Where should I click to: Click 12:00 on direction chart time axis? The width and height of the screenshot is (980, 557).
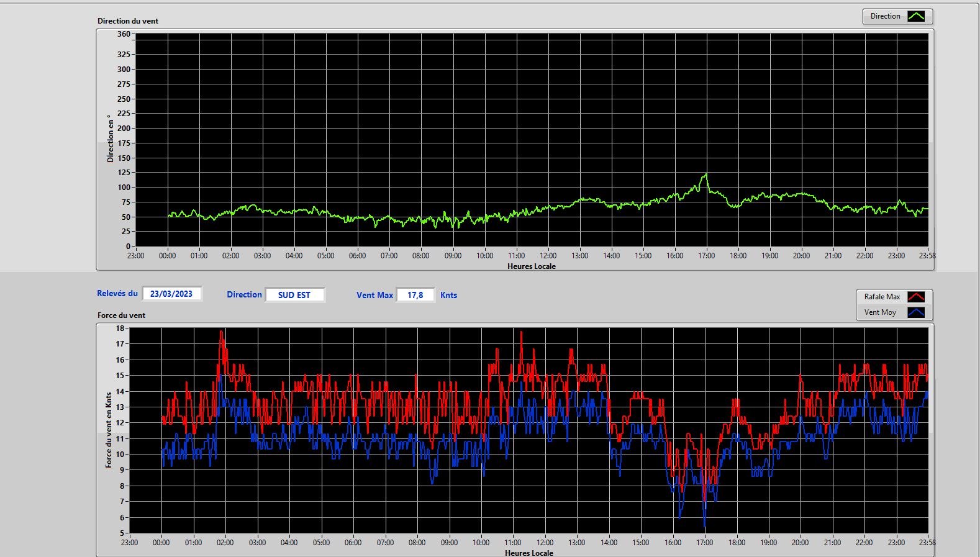click(548, 256)
